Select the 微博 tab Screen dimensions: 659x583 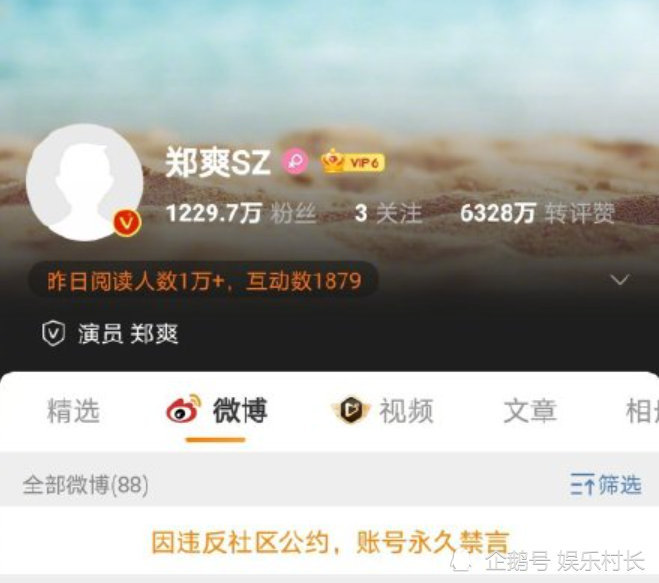pyautogui.click(x=217, y=410)
